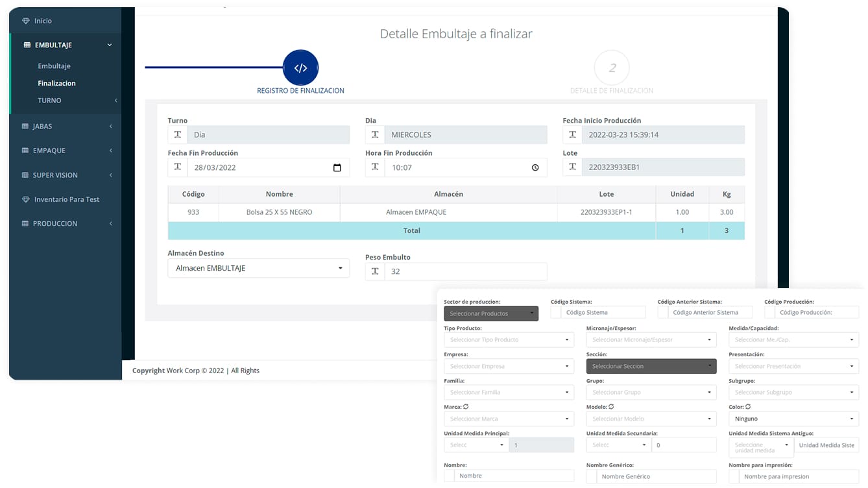Click the diamond icon beside Inventario Para Test
868x488 pixels.
(x=26, y=200)
